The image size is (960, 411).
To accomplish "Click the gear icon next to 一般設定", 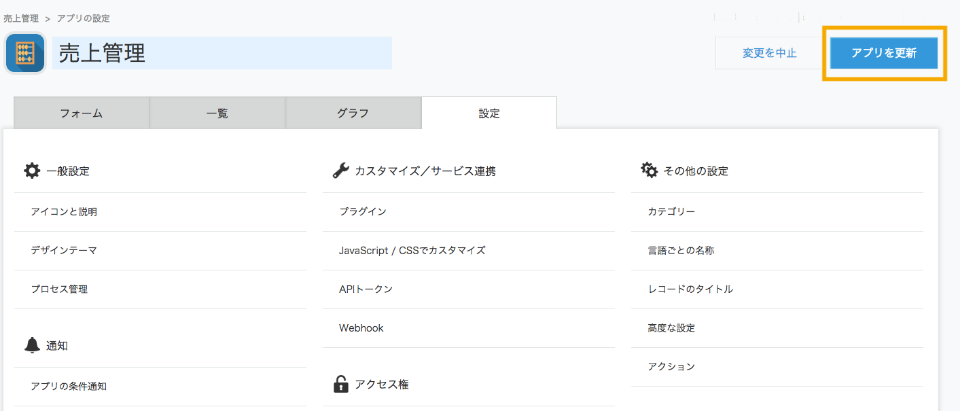I will pos(32,171).
